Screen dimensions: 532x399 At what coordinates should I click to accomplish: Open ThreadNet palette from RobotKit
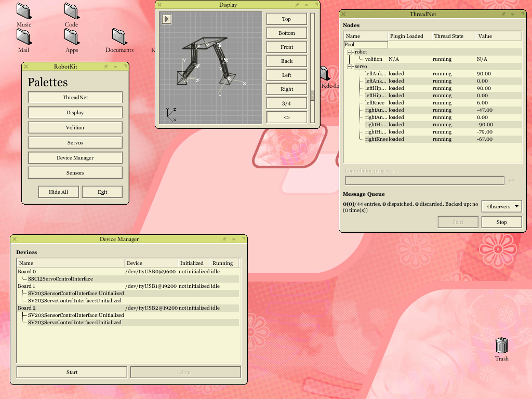coord(75,97)
